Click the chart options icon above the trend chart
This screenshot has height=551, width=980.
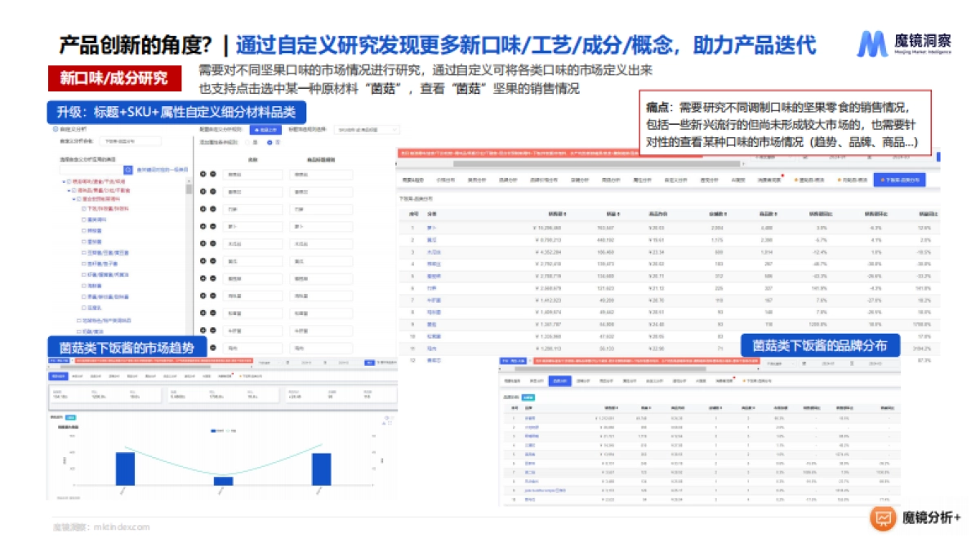pos(386,419)
